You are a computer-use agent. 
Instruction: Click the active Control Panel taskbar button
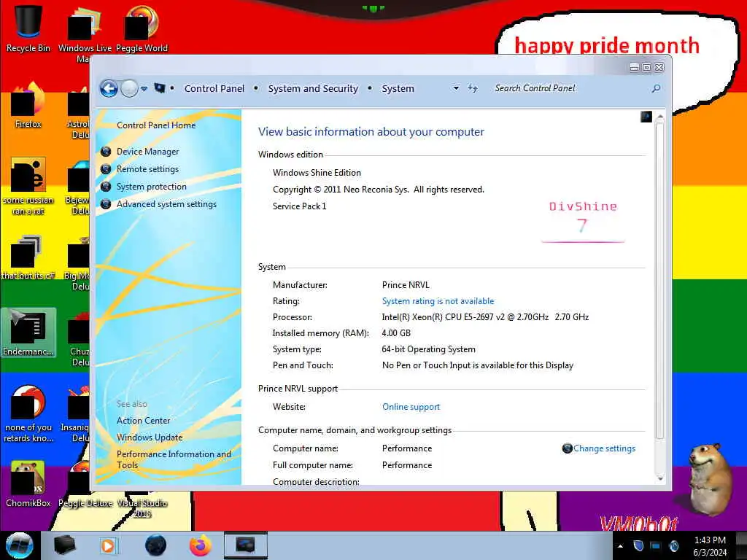[245, 545]
